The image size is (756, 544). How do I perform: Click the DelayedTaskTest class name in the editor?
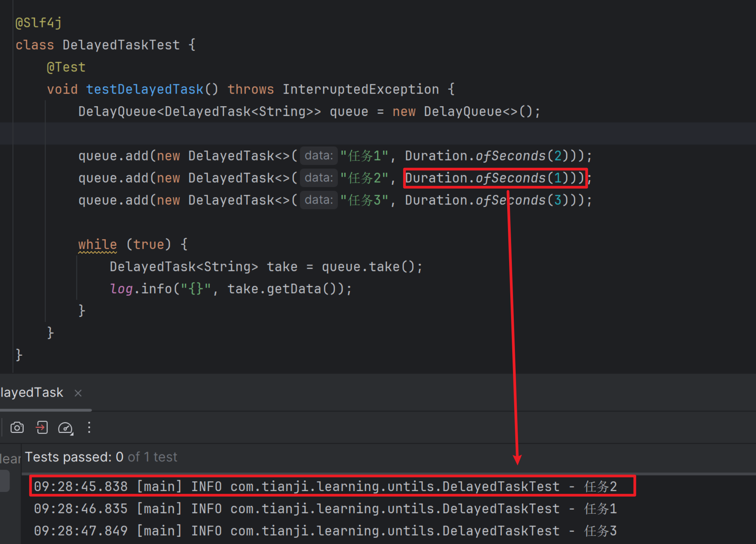121,45
